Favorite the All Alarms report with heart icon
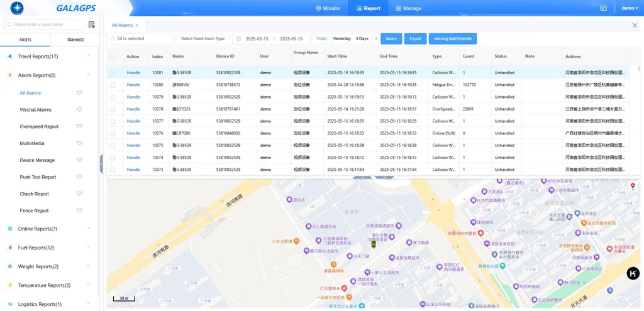This screenshot has height=311, width=644. [79, 93]
